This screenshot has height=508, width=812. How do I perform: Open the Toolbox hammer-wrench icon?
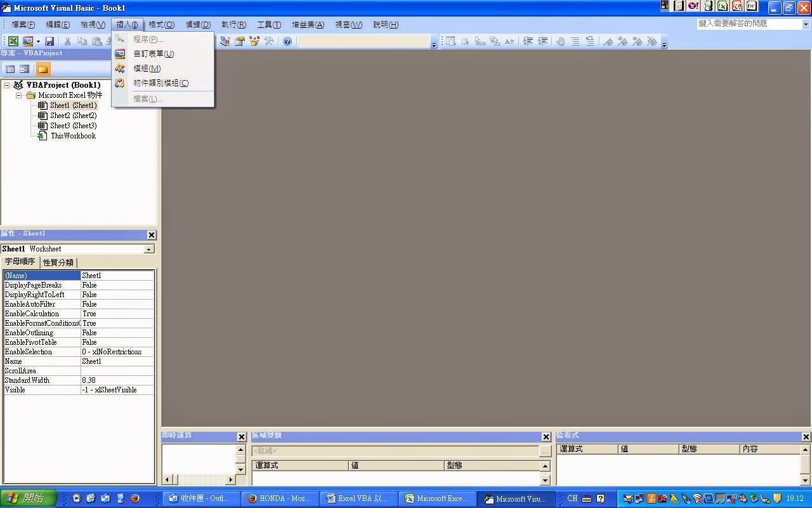(269, 41)
